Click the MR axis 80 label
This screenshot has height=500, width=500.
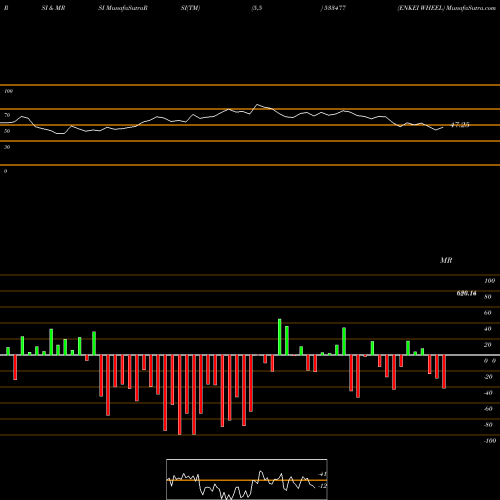click(x=488, y=297)
